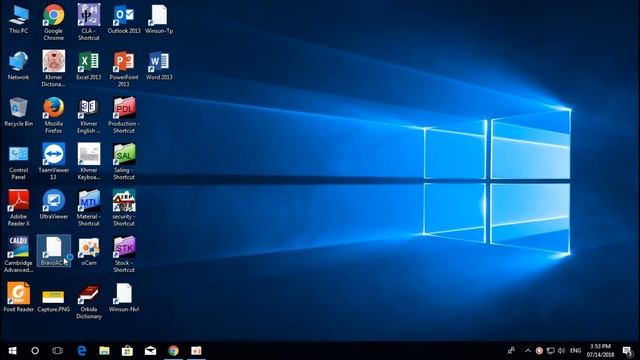Launch Mozilla Firefox desktop shortcut

coord(53,115)
